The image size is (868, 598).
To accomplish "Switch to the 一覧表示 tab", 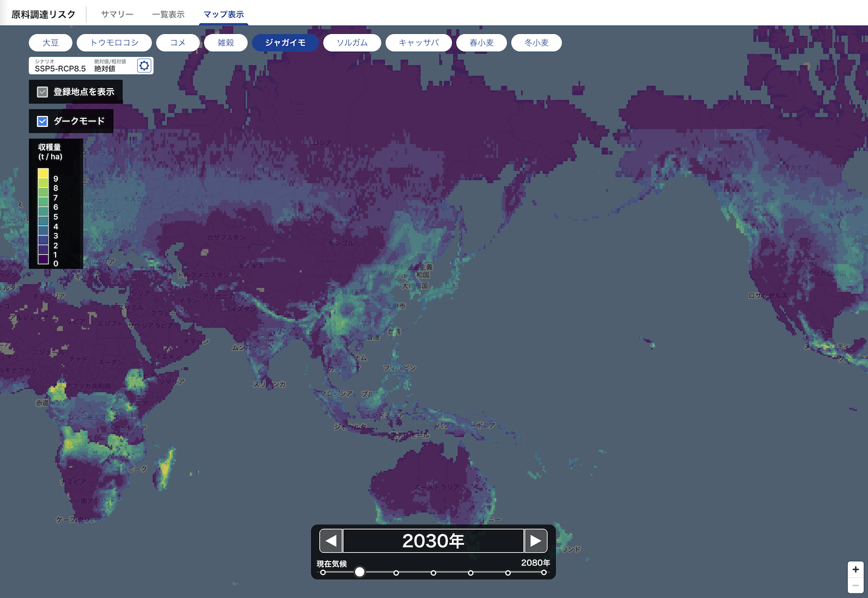I will [168, 14].
